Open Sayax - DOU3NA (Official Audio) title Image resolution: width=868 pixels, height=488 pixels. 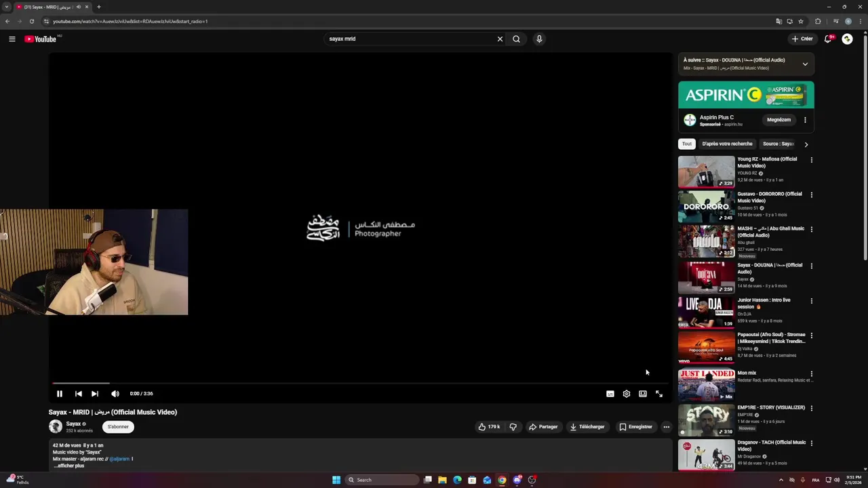pos(770,268)
